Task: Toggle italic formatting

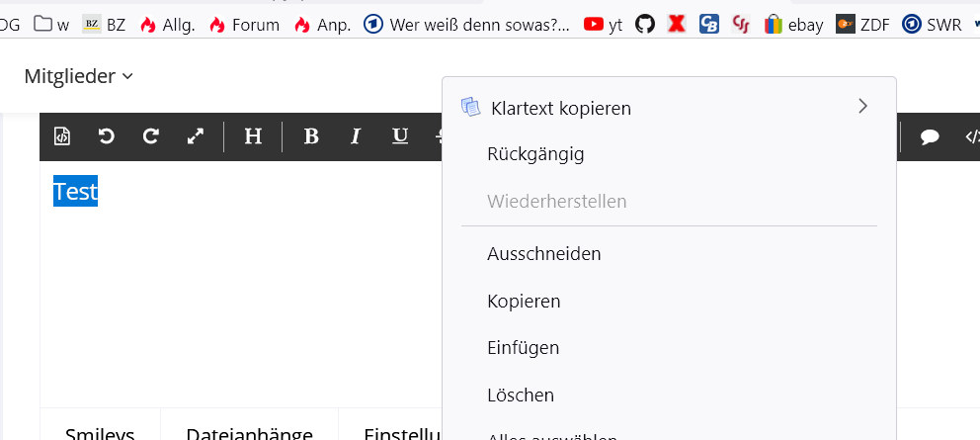Action: (x=356, y=136)
